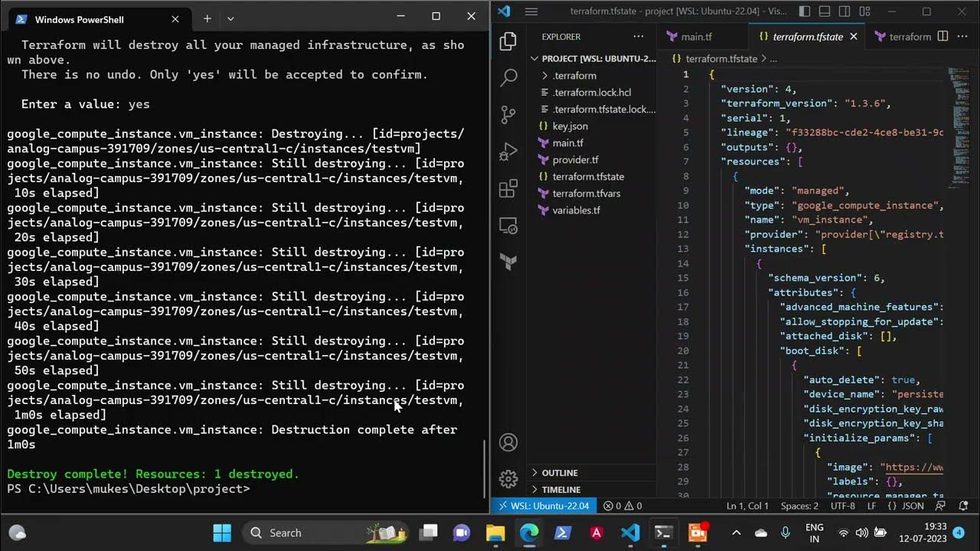Screen dimensions: 980x551
Task: Open the Source Control view
Action: [x=508, y=115]
